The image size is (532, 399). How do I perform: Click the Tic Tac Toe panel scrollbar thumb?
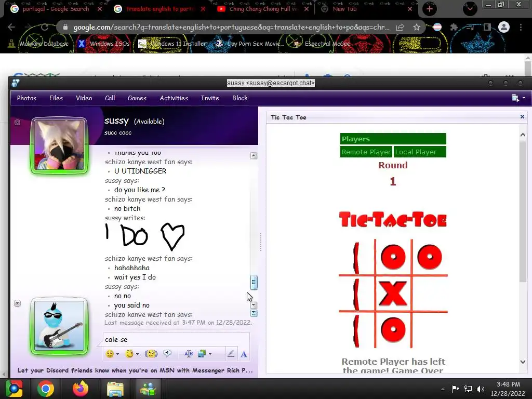point(523,212)
